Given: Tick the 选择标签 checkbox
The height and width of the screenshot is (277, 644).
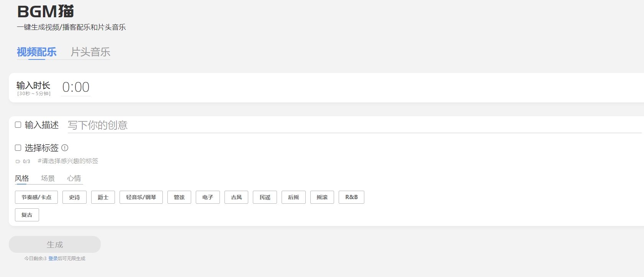Looking at the screenshot, I should pyautogui.click(x=18, y=148).
